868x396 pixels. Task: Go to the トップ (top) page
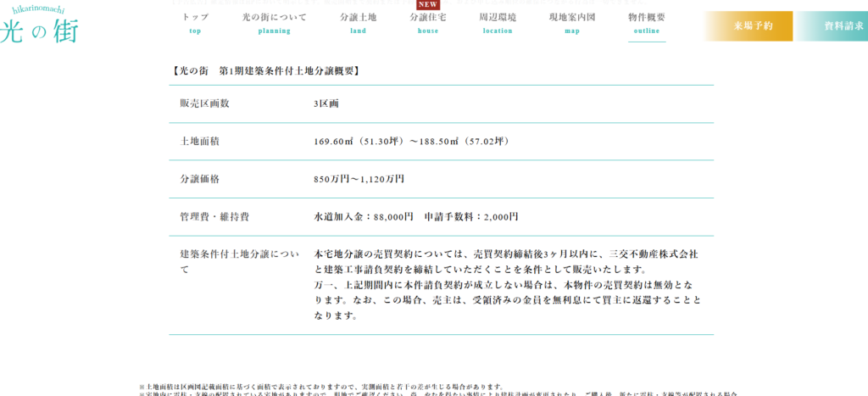point(195,23)
